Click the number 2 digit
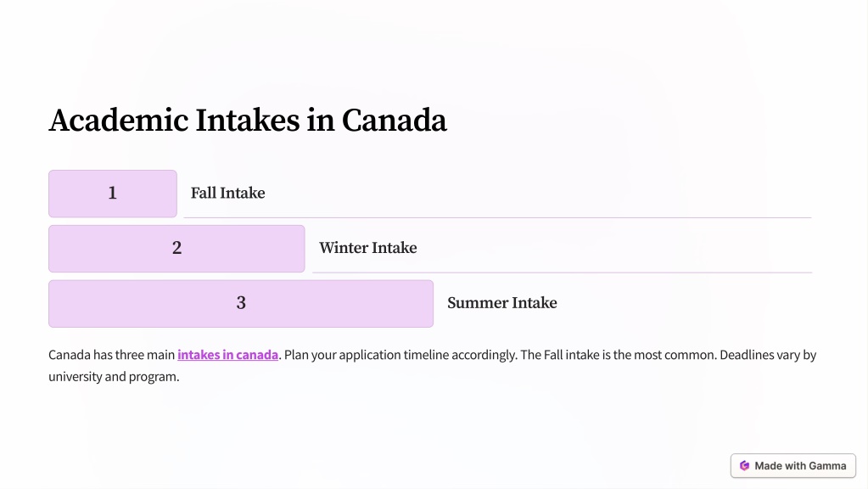Image resolution: width=868 pixels, height=489 pixels. click(176, 248)
